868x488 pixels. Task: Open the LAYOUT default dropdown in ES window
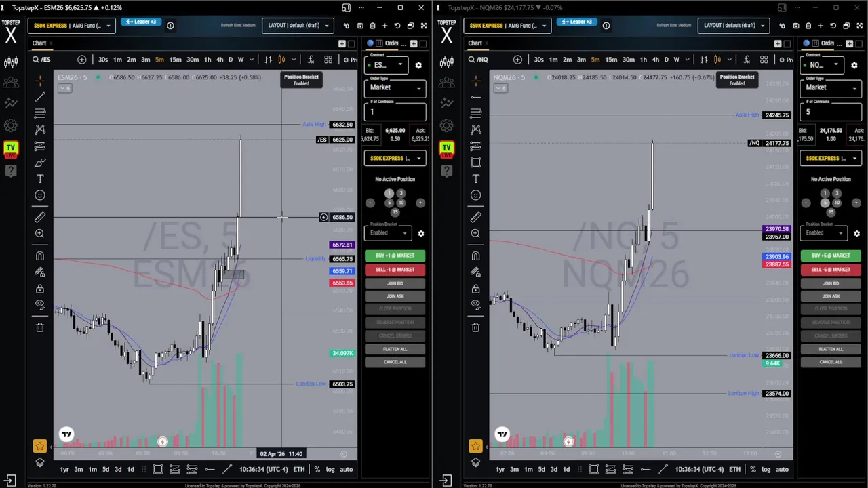(297, 26)
